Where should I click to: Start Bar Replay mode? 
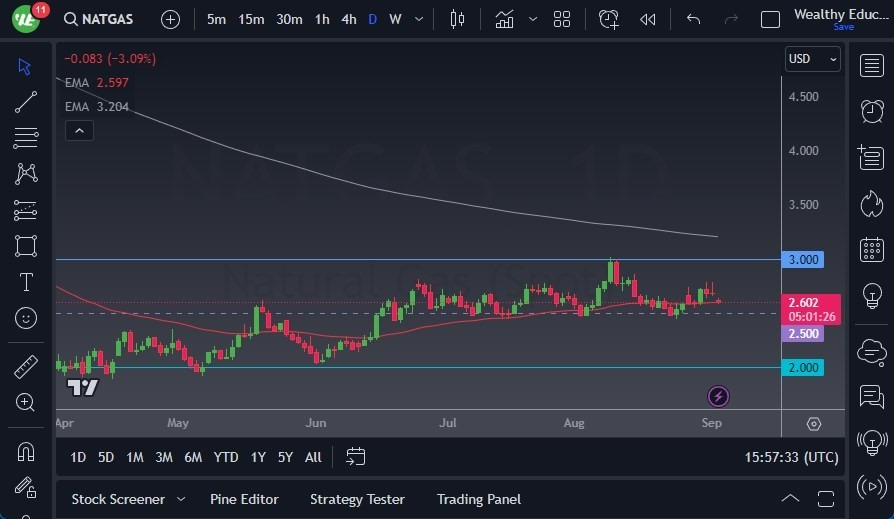pyautogui.click(x=648, y=19)
